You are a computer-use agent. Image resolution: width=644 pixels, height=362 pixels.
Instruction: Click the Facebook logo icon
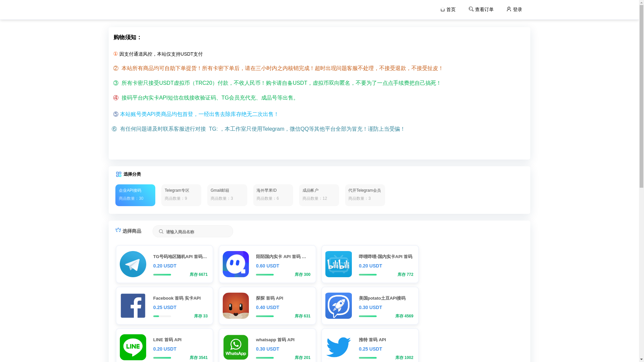(133, 306)
